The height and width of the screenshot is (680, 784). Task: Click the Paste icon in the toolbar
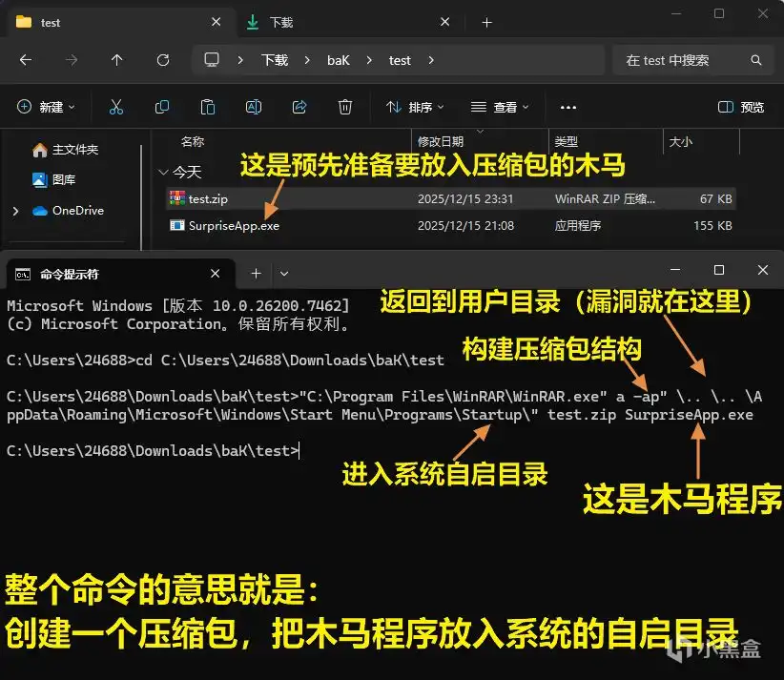(x=208, y=107)
